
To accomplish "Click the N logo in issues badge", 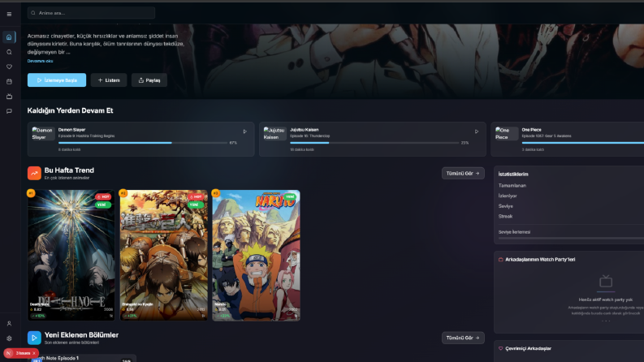I will pyautogui.click(x=9, y=353).
